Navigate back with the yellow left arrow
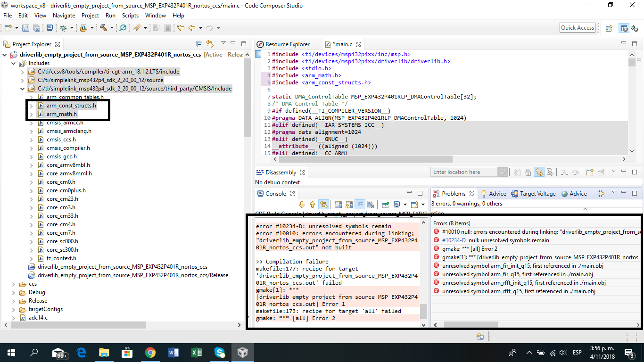 coord(192,28)
